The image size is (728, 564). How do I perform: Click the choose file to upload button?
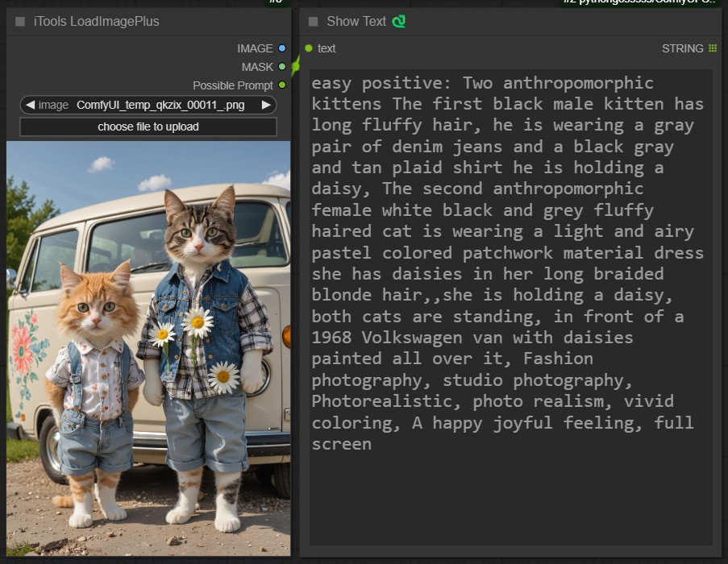click(148, 126)
